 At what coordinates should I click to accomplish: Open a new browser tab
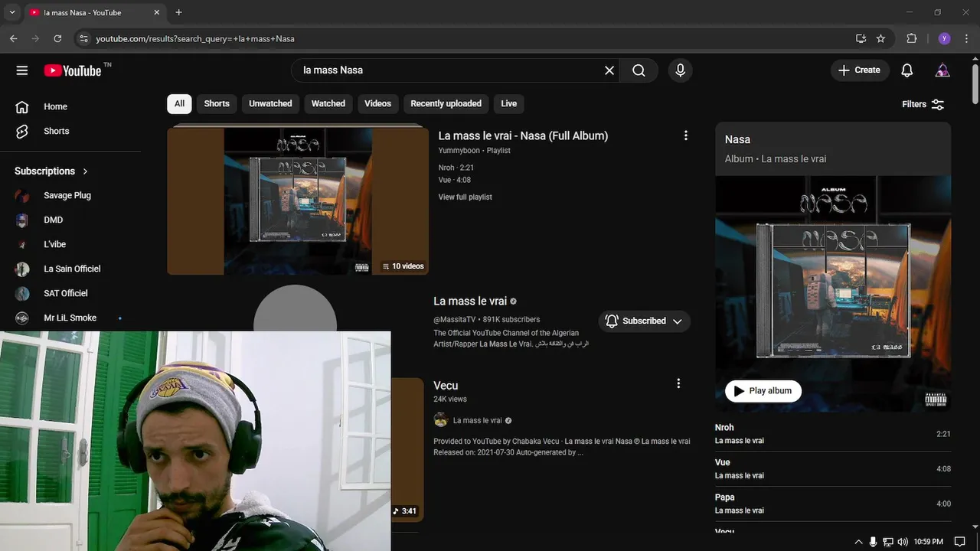pyautogui.click(x=178, y=12)
